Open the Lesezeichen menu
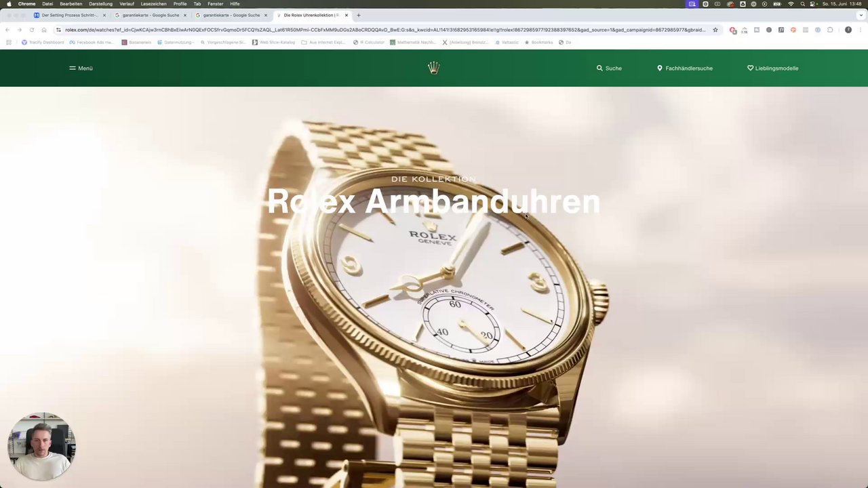 click(153, 4)
